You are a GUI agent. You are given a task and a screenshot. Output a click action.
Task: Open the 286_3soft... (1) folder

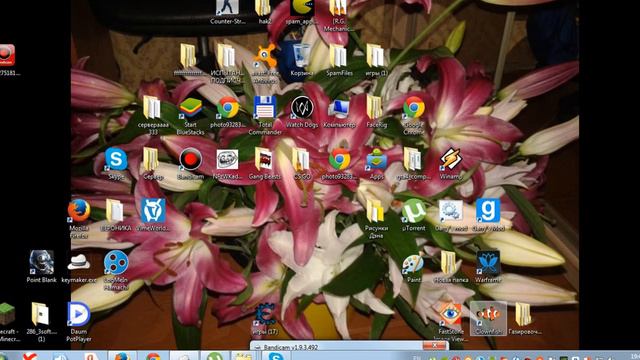pos(41,322)
